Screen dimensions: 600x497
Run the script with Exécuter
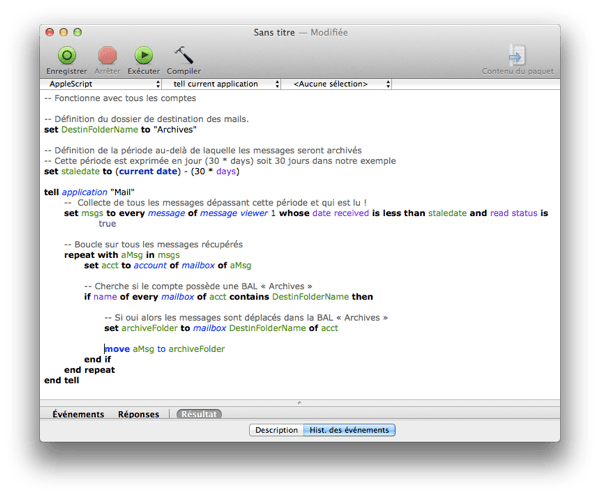[143, 56]
